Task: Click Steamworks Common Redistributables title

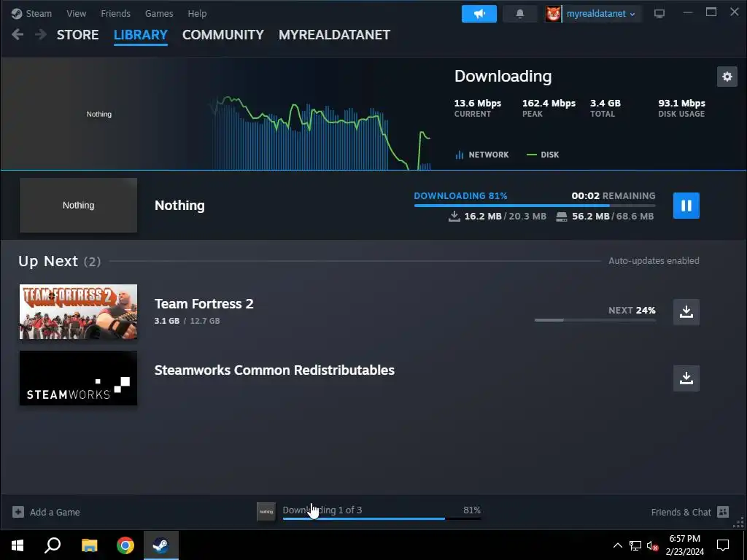Action: [274, 370]
